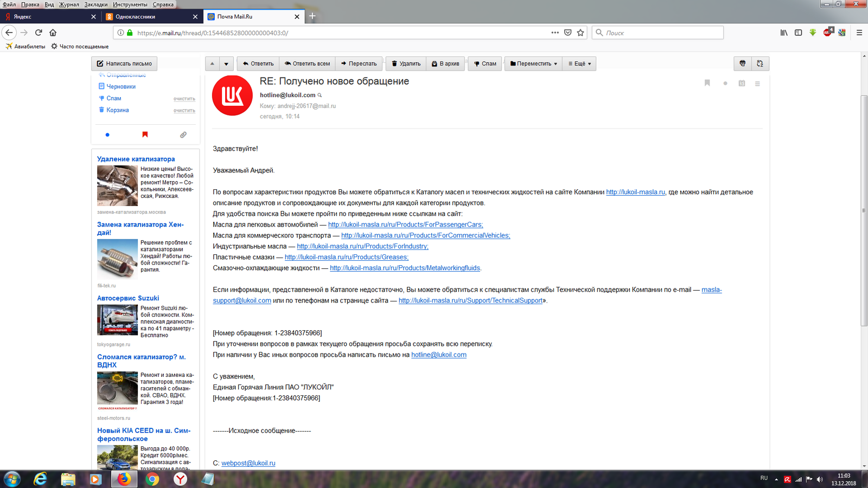
Task: Open the Корзина folder
Action: [117, 110]
